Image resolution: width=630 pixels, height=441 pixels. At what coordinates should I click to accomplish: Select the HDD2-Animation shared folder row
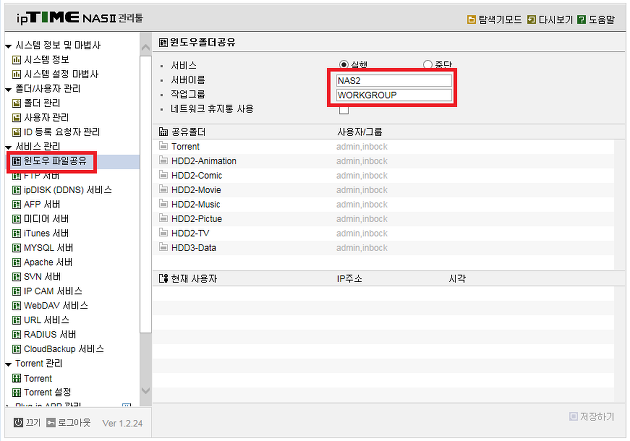click(x=383, y=161)
